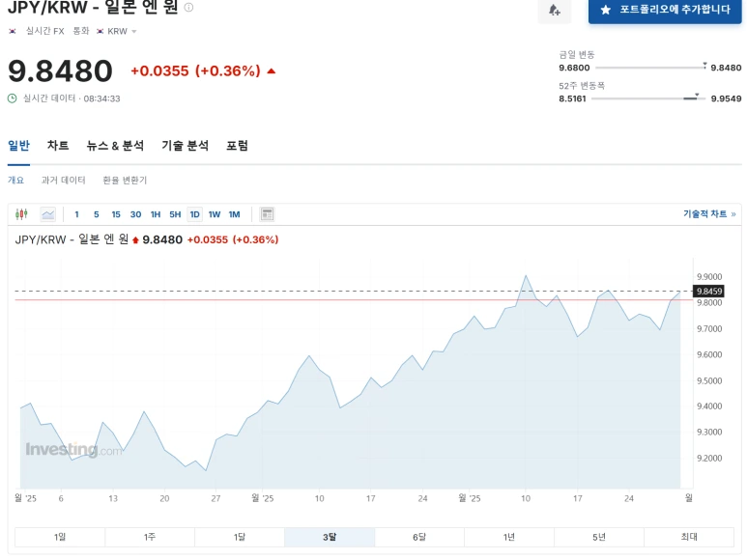Select the 5 minute interval
The height and width of the screenshot is (560, 747).
pyautogui.click(x=97, y=214)
